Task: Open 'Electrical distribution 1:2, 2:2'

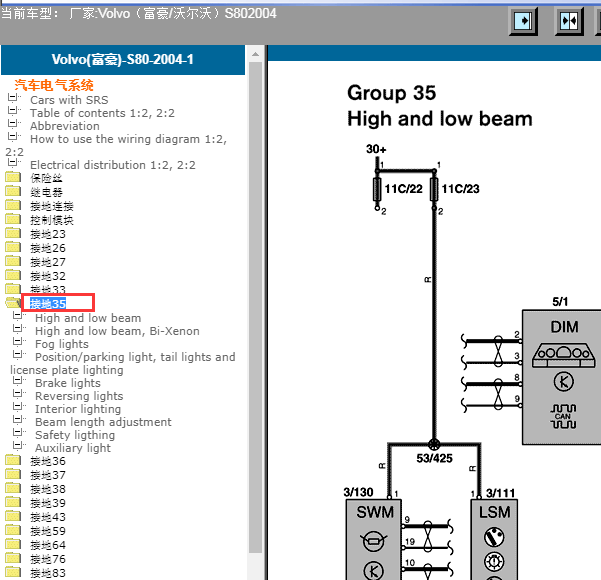Action: click(x=113, y=165)
